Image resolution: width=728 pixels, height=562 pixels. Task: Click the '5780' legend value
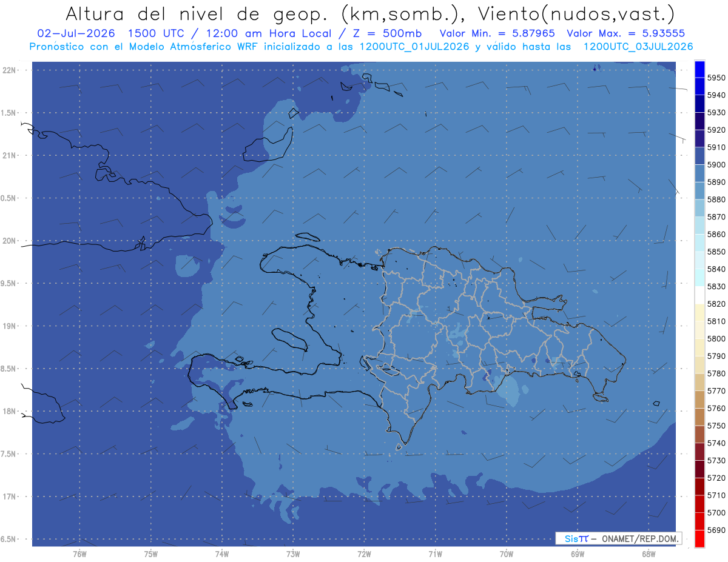(x=716, y=373)
